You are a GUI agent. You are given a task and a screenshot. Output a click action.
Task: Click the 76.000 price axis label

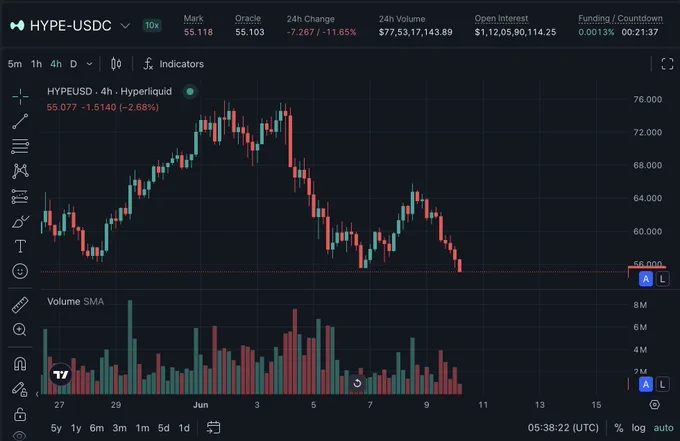point(647,99)
